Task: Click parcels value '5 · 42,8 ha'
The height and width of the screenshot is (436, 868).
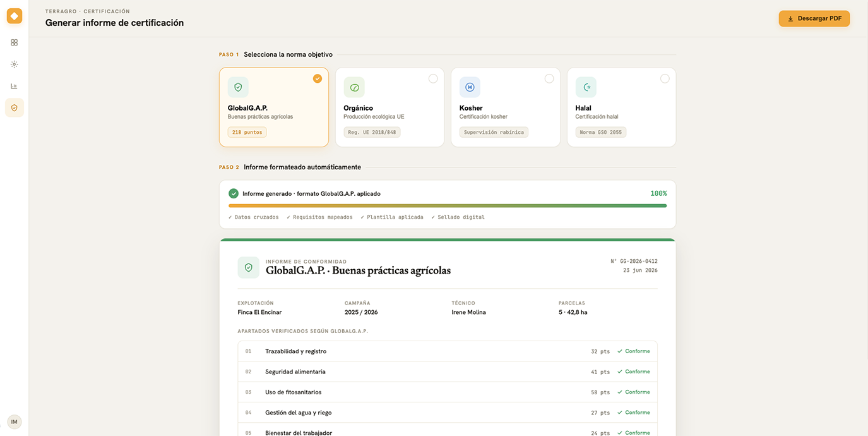Action: [x=573, y=312]
